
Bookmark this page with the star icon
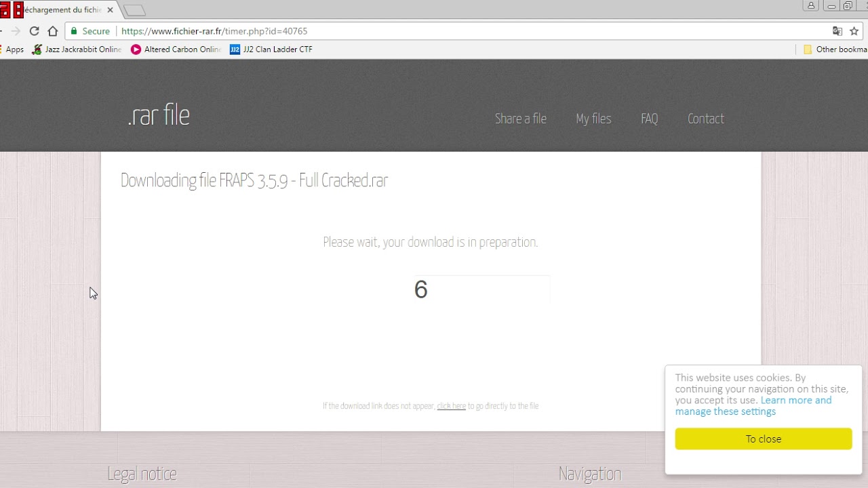click(x=854, y=31)
